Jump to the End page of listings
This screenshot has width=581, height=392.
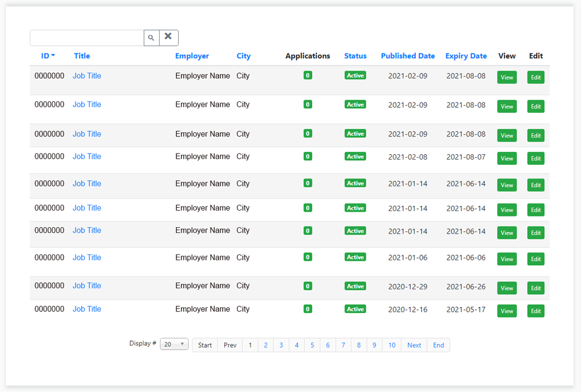click(438, 345)
